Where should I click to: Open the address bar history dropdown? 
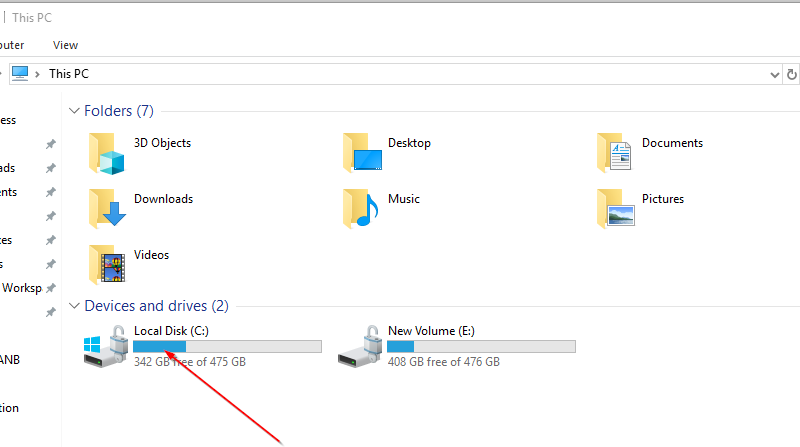(774, 74)
